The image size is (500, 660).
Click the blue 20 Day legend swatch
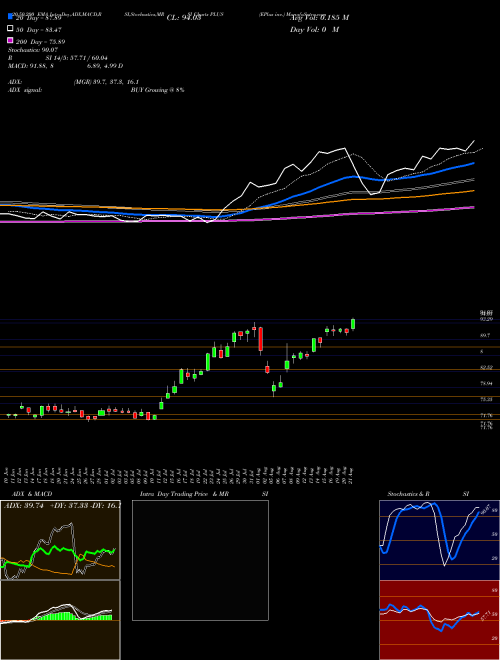10,16
